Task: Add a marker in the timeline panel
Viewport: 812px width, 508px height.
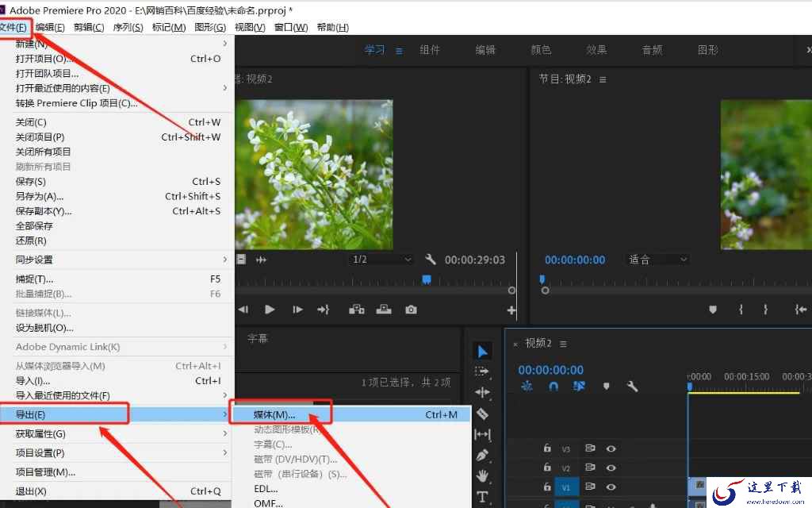Action: [x=606, y=387]
